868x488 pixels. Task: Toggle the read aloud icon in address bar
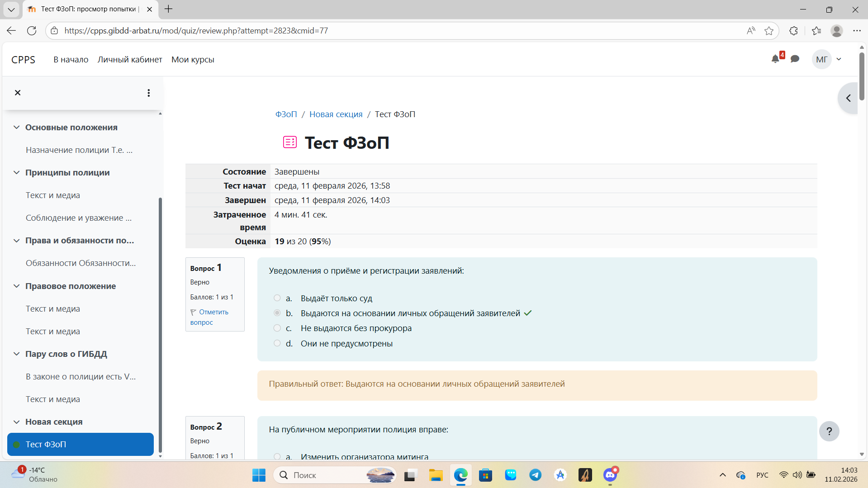pyautogui.click(x=751, y=31)
